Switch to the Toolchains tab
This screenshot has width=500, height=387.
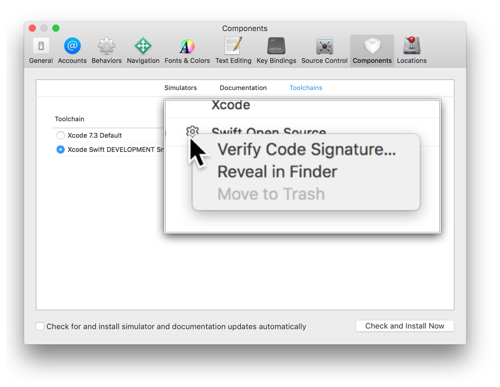pyautogui.click(x=306, y=88)
